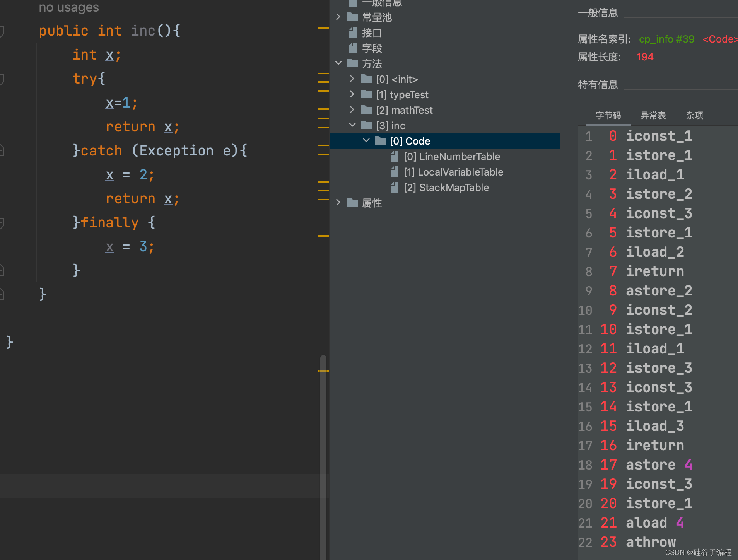Screen dimensions: 738x560
Task: Click the bottom orange warning stripe marker
Action: pos(323,371)
